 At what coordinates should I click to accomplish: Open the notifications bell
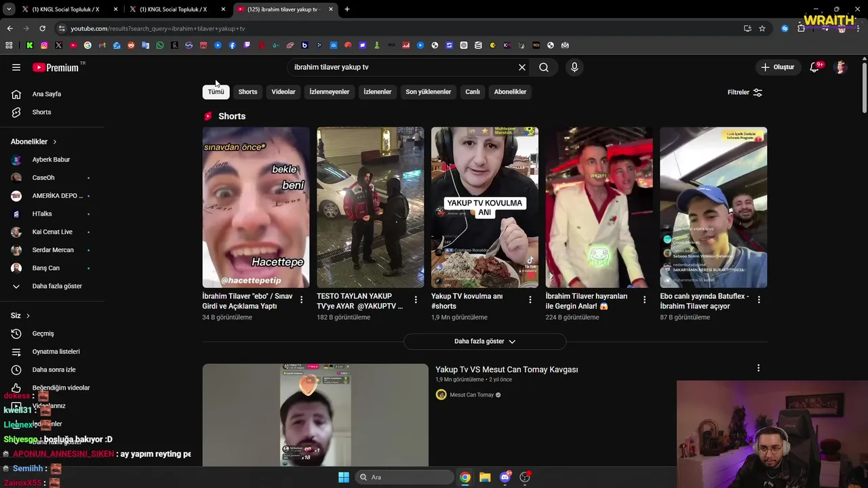click(815, 67)
